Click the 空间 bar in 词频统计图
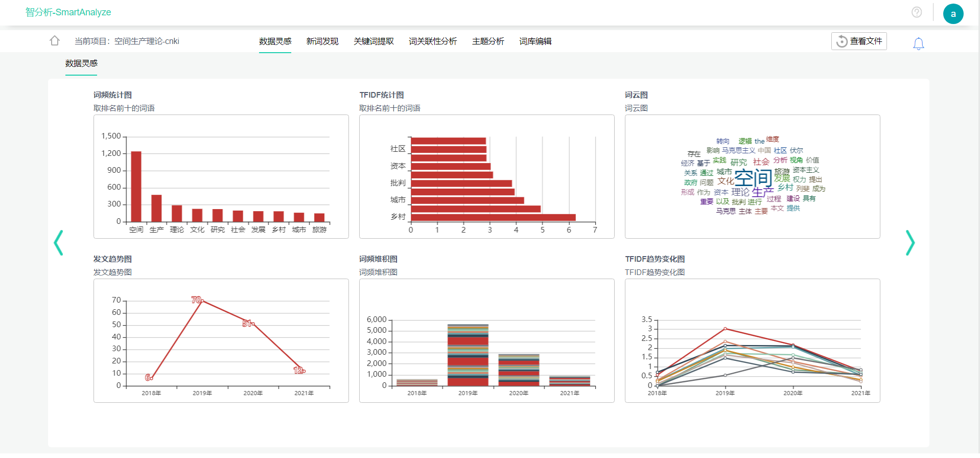980x458 pixels. (136, 187)
